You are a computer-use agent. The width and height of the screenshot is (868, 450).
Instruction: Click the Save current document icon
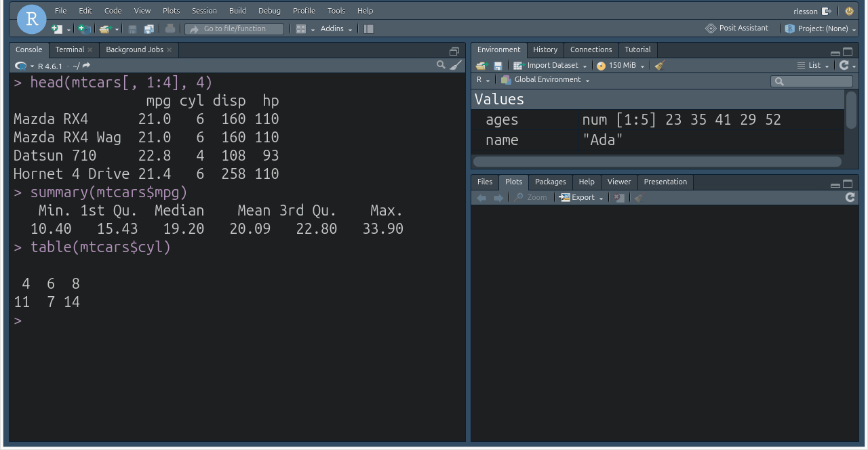[x=132, y=29]
